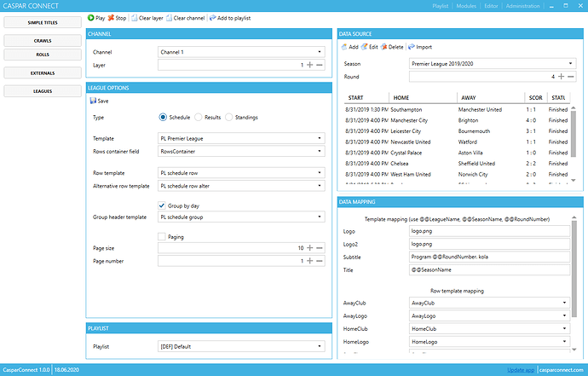Open Alternative row template dropdown
The width and height of the screenshot is (588, 376).
click(x=241, y=186)
